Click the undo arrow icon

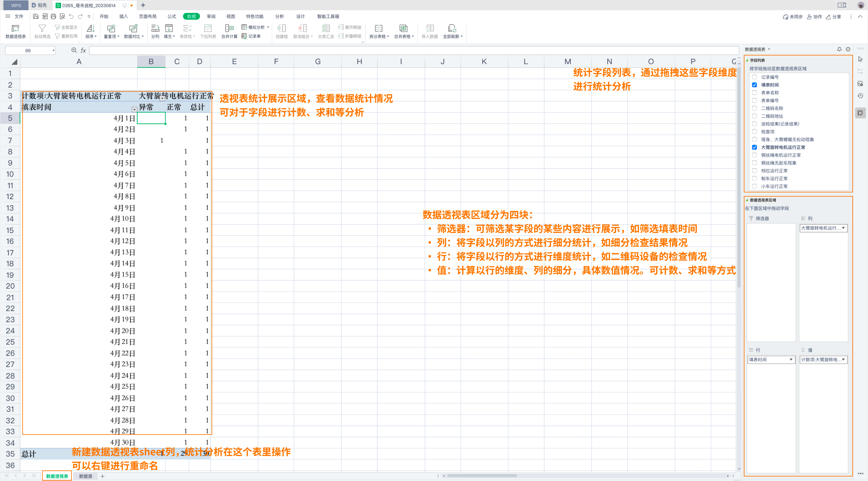[71, 16]
